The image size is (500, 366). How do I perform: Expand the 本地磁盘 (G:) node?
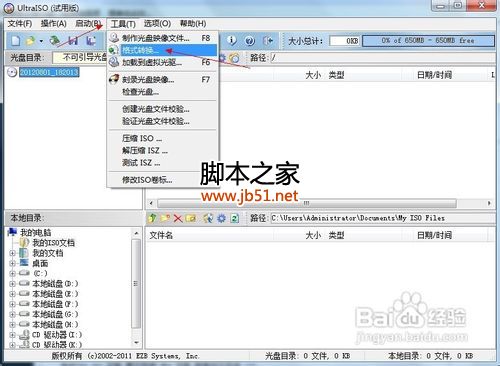tap(12, 314)
